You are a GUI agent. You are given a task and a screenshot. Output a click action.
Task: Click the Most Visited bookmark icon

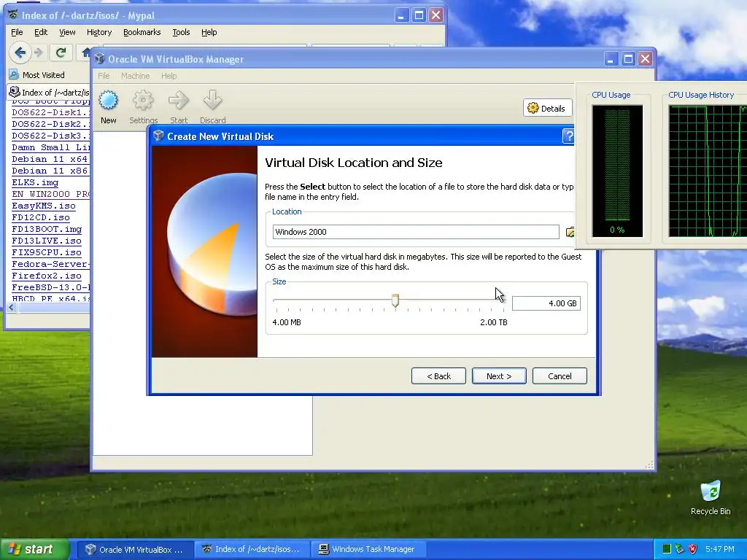14,75
